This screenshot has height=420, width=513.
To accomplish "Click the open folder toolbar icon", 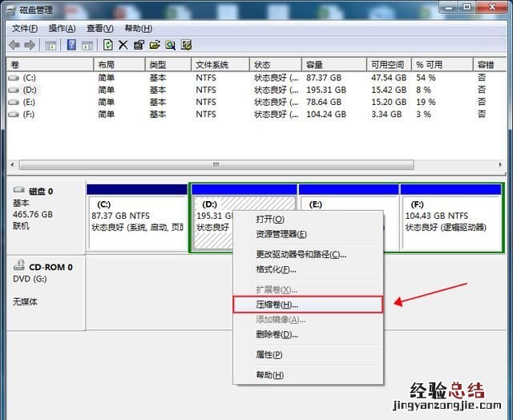I will coord(155,45).
